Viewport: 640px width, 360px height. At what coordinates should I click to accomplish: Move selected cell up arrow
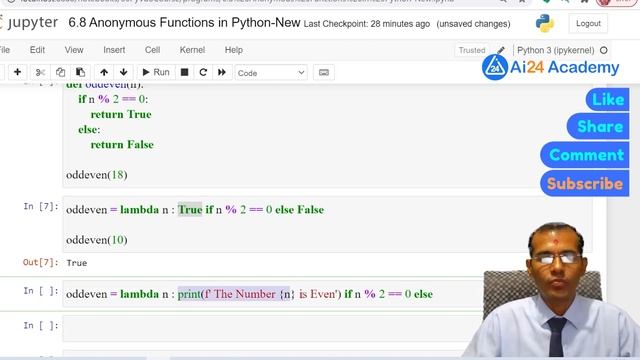click(104, 72)
